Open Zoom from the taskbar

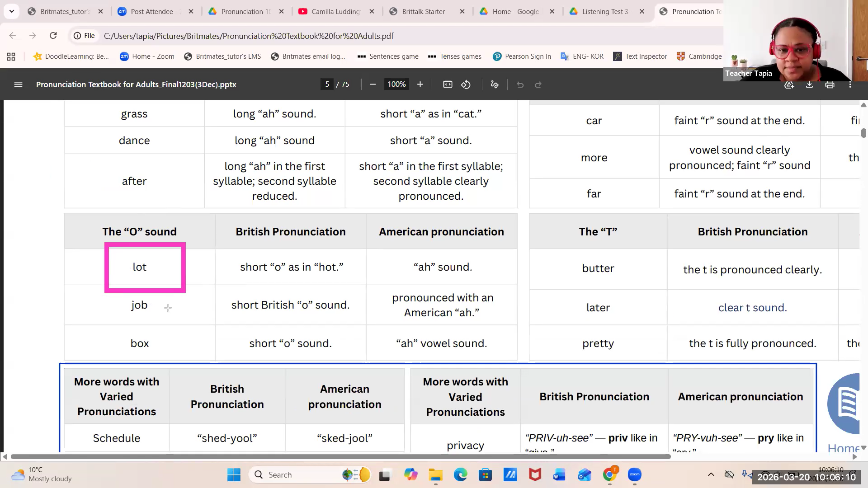click(634, 474)
